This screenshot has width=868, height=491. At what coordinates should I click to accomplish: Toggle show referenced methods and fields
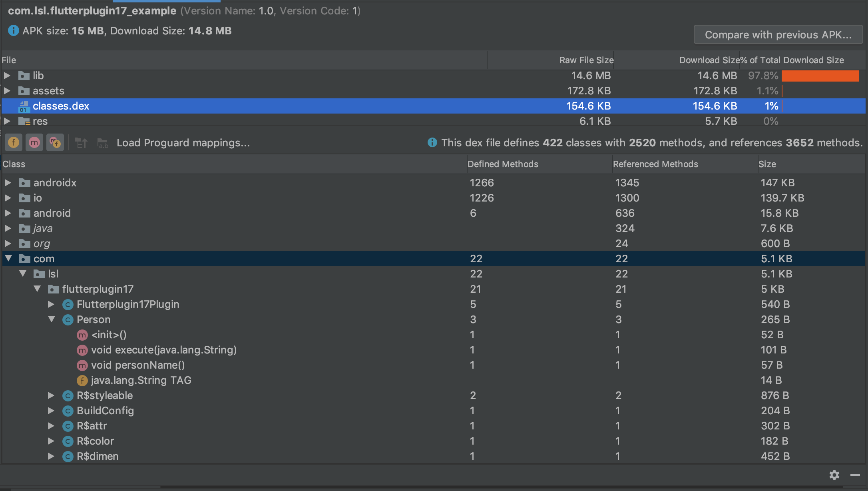pos(55,143)
